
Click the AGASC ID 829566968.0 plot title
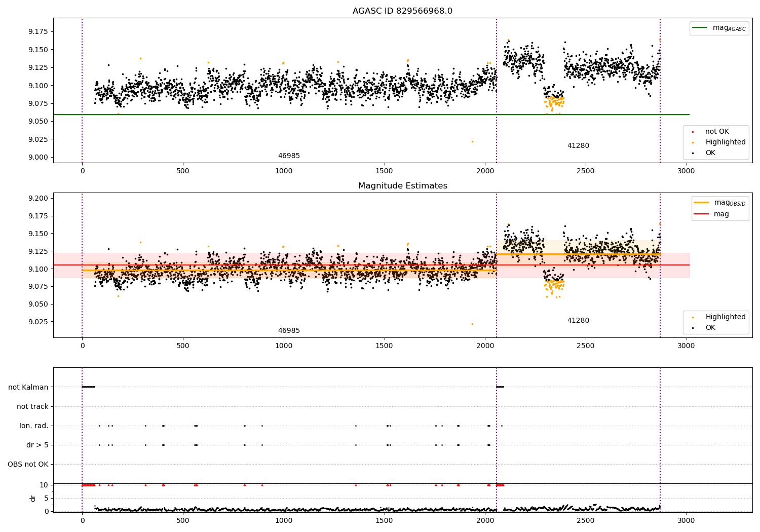[x=402, y=11]
